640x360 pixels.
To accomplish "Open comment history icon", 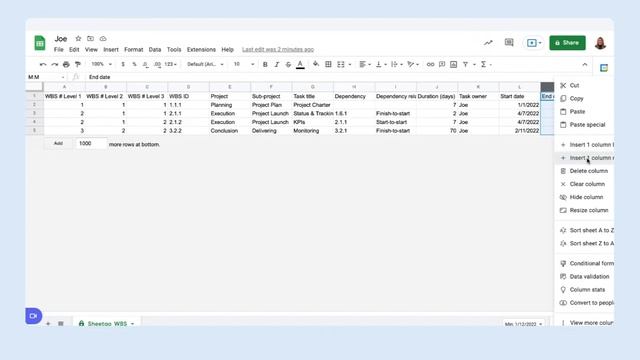I will click(509, 42).
